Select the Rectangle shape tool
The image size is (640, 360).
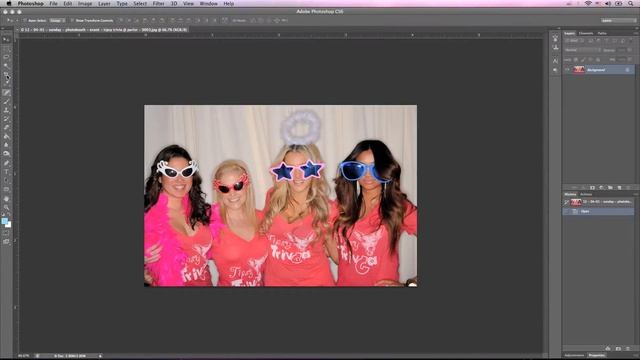pyautogui.click(x=6, y=189)
